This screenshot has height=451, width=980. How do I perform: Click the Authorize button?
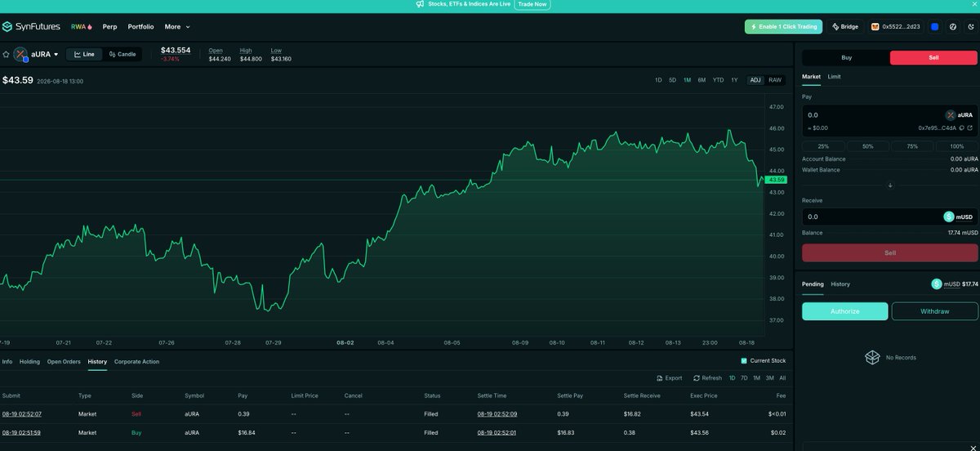click(844, 311)
